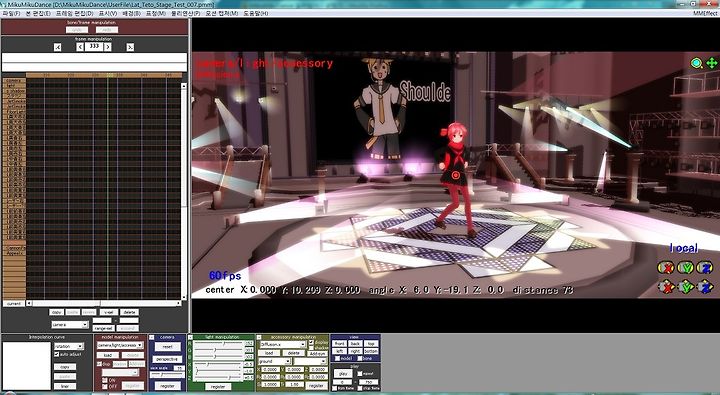720x395 pixels.
Task: Click timeline horizontal scrollbar left arrow
Action: (29, 304)
